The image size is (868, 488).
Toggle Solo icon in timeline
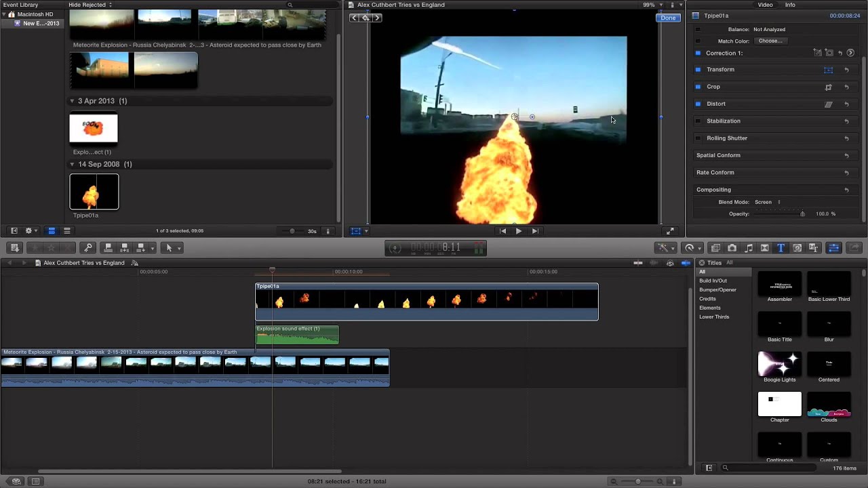(670, 263)
